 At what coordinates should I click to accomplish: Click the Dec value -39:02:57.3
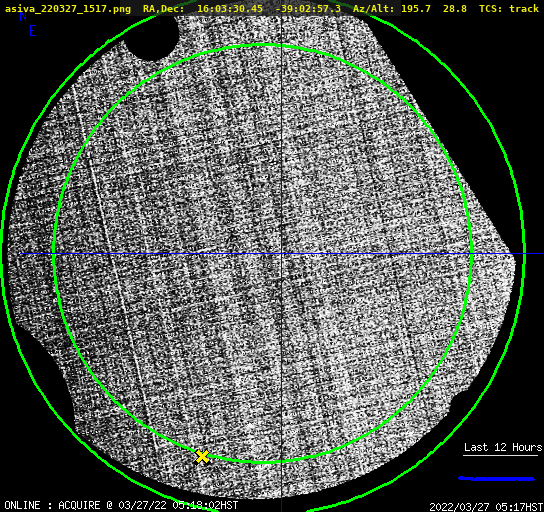[x=308, y=9]
